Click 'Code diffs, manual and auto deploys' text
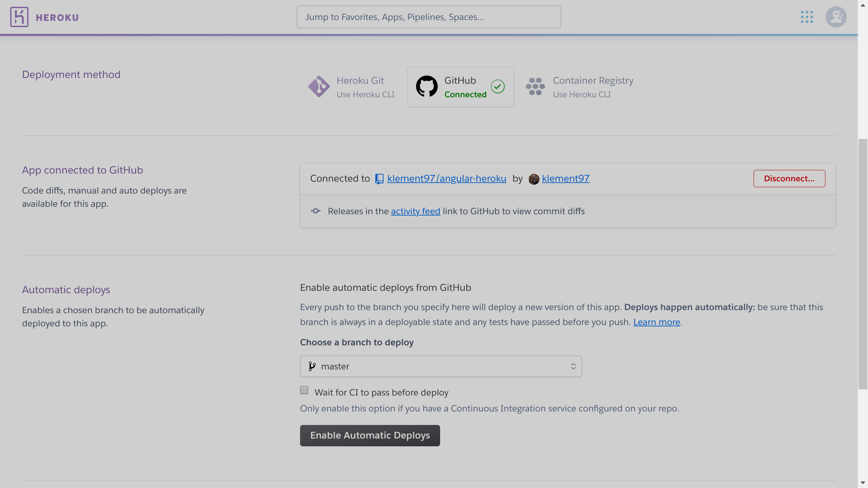The width and height of the screenshot is (868, 488). click(104, 197)
